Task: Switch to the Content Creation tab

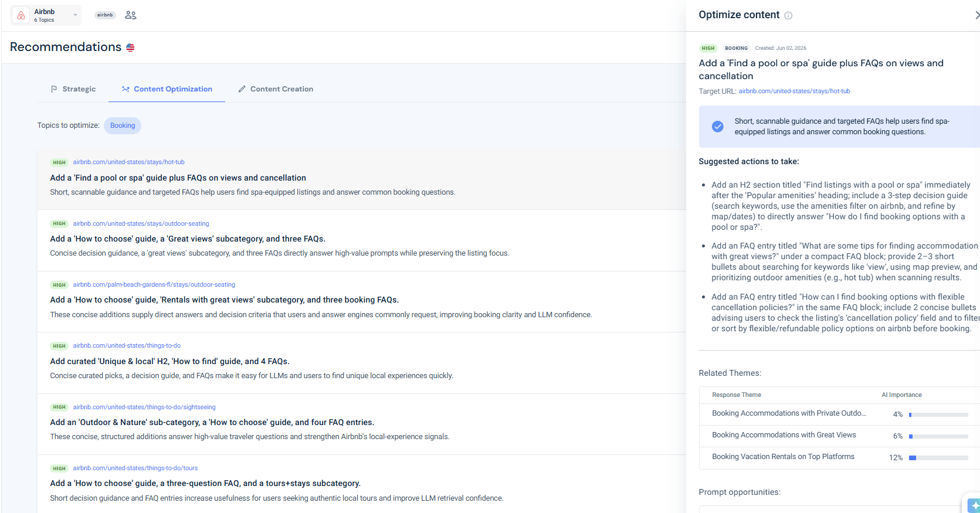Action: point(276,89)
